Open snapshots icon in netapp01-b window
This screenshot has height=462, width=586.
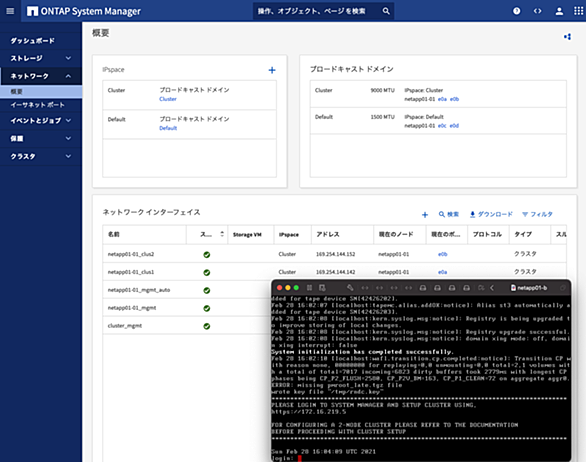click(322, 288)
